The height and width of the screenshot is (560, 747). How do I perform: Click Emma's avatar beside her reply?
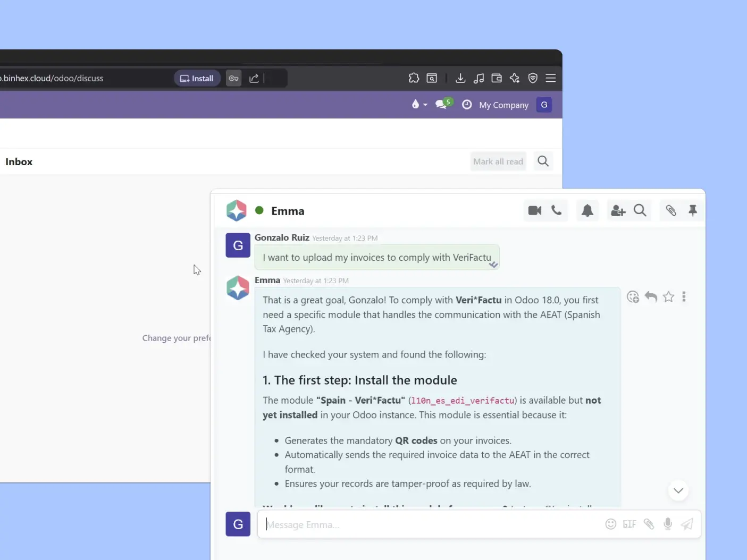click(x=238, y=288)
